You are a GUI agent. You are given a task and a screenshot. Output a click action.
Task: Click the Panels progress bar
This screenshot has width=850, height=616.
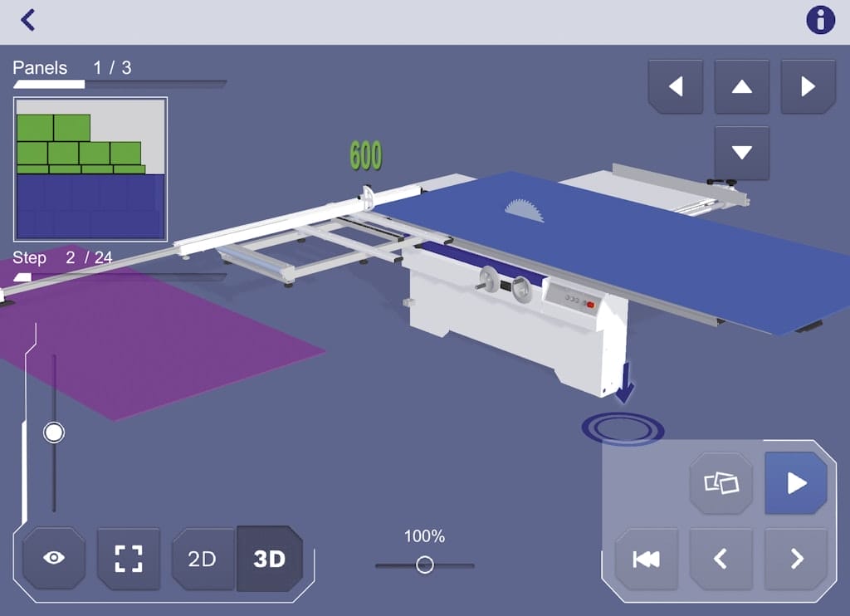[x=120, y=84]
